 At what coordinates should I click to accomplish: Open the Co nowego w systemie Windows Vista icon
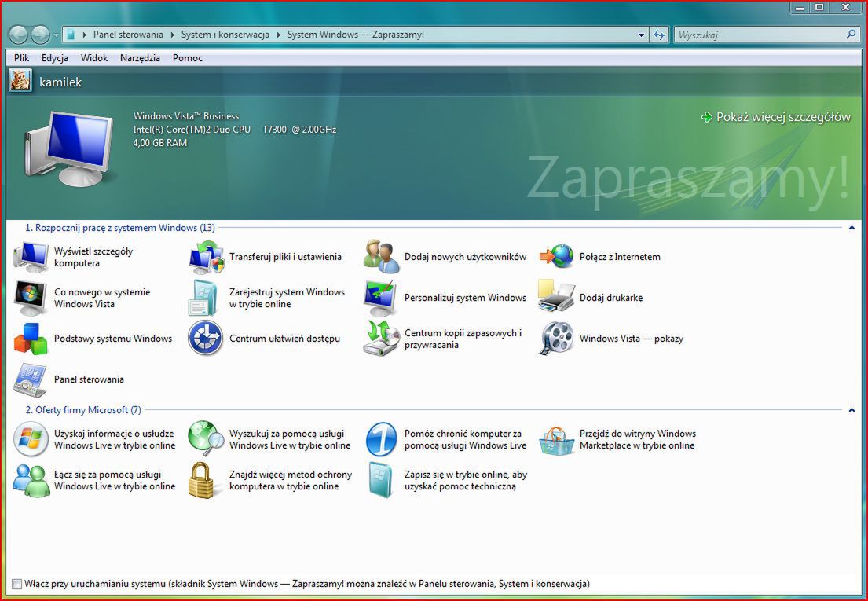(31, 298)
